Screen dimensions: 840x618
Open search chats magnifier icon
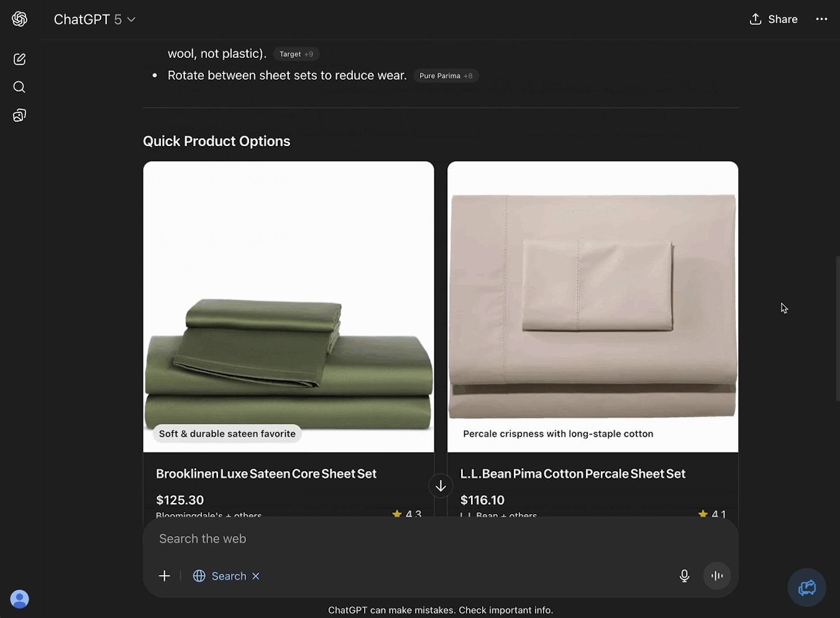pyautogui.click(x=19, y=87)
